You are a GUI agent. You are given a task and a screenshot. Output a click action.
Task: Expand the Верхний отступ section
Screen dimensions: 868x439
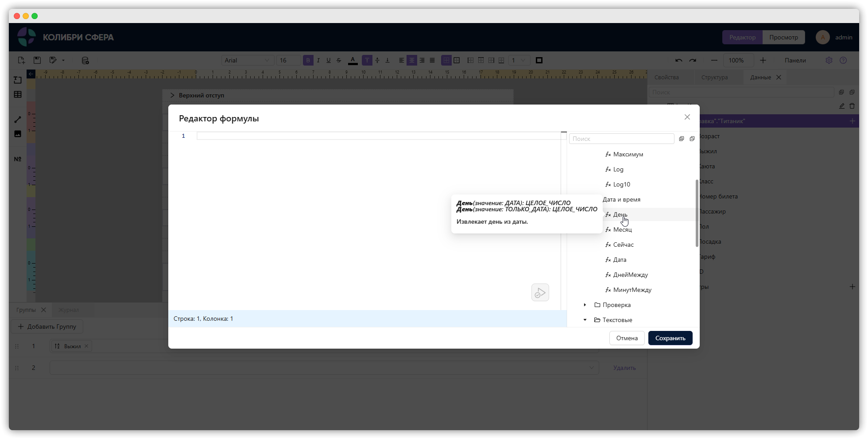(x=172, y=95)
